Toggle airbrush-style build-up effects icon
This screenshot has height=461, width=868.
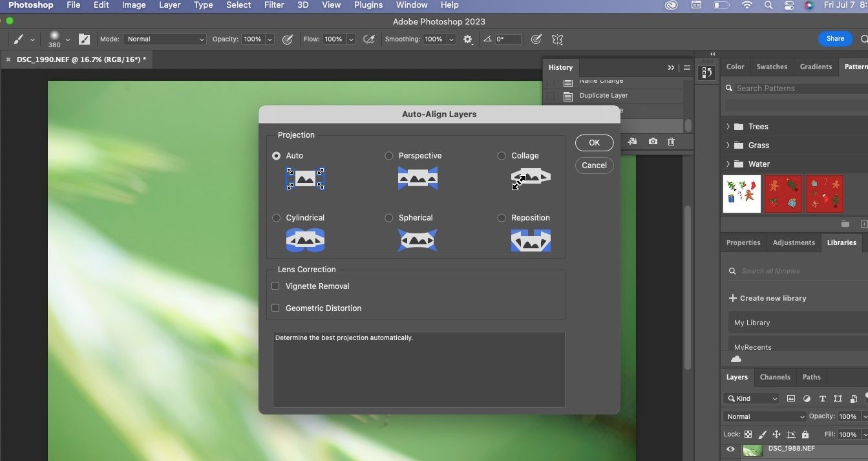pos(369,39)
